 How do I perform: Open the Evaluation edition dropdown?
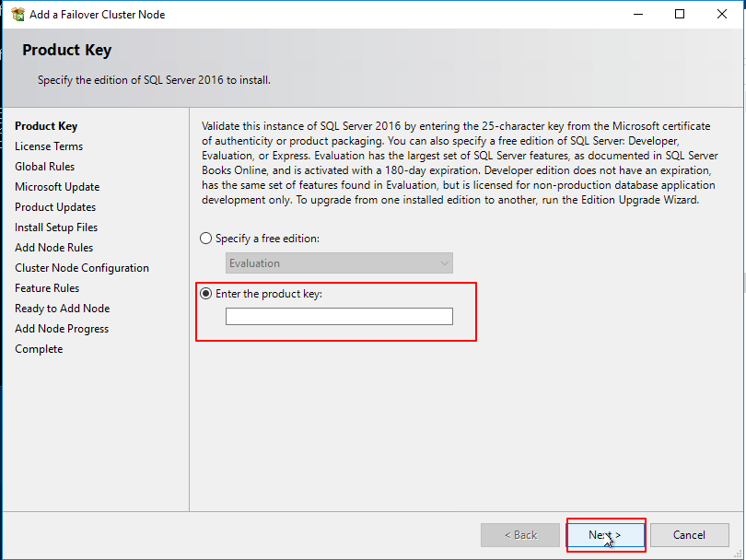coord(339,263)
